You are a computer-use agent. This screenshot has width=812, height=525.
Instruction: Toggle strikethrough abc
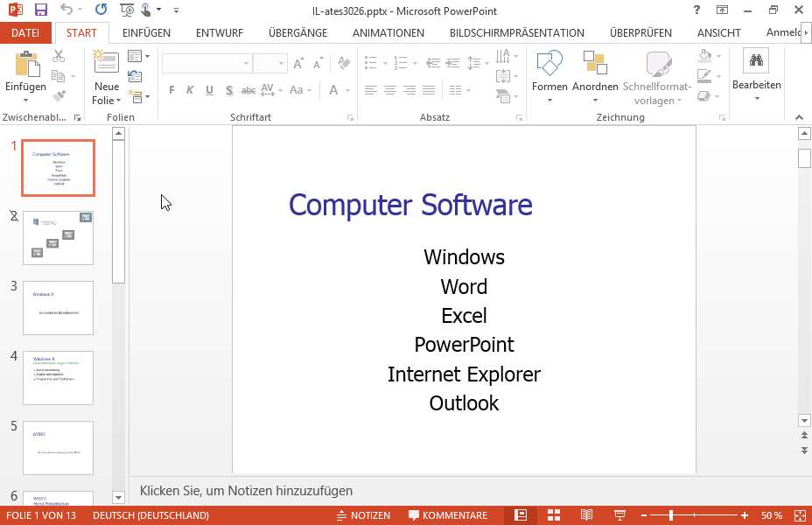pos(248,90)
